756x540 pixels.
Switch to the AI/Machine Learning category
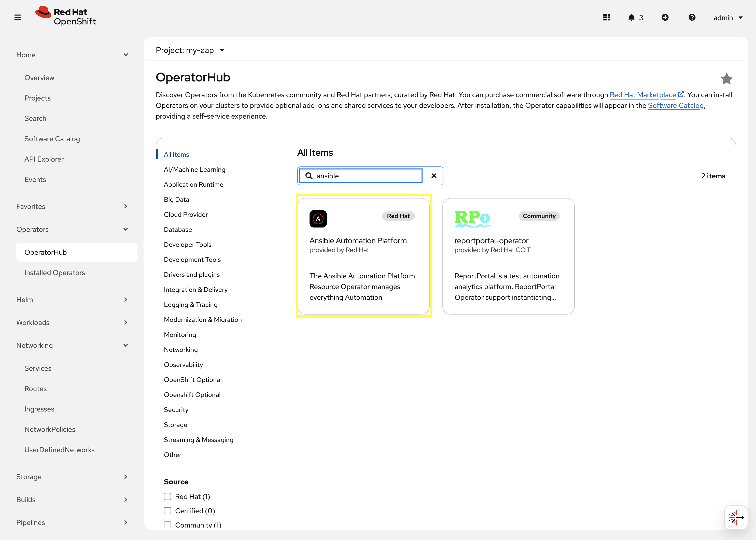[194, 169]
